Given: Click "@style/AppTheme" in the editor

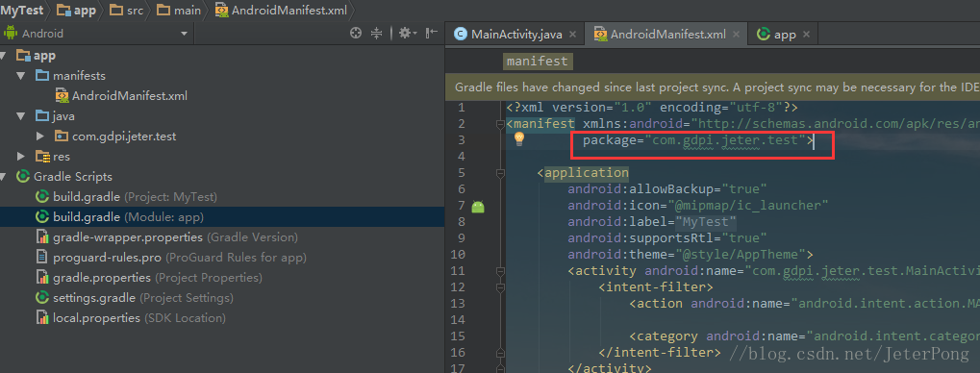Looking at the screenshot, I should [x=741, y=255].
